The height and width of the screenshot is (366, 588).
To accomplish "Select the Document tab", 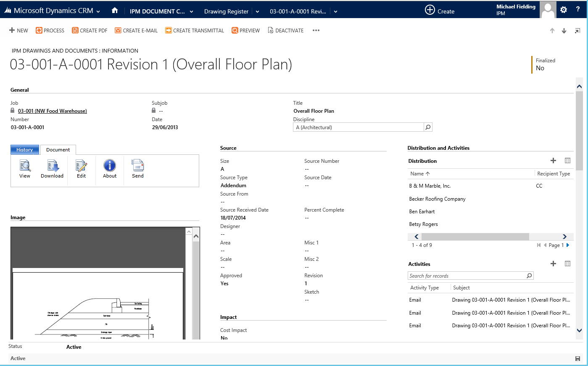I will [58, 149].
